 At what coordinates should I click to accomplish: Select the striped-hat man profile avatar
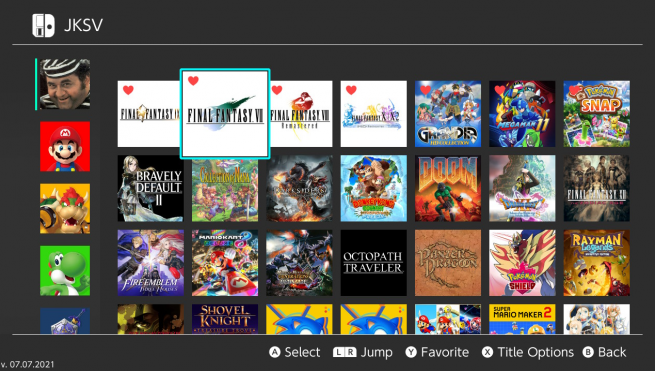pyautogui.click(x=65, y=84)
